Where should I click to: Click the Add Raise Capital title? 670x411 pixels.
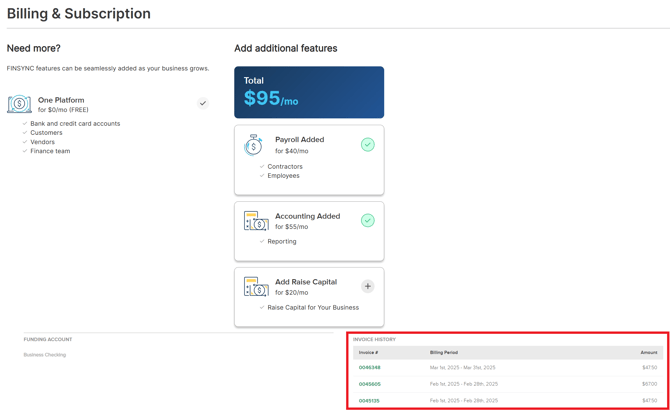click(306, 282)
